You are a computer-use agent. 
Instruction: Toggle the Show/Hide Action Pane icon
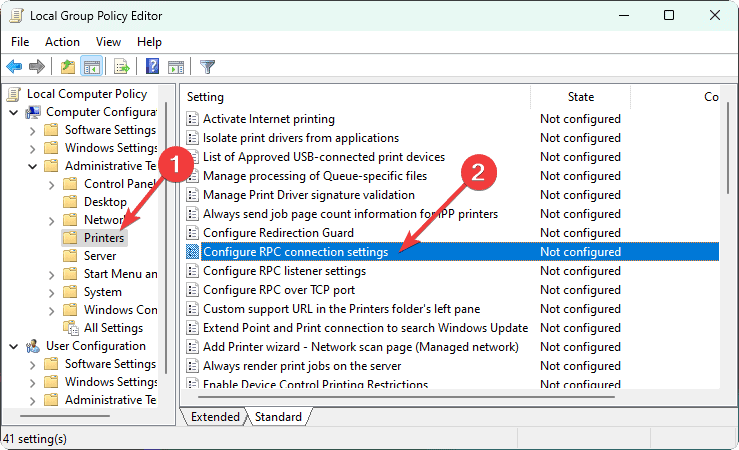tap(176, 66)
